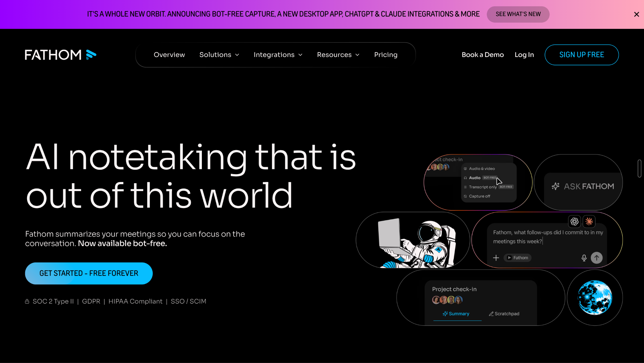
Task: Click the ChatGPT icon in the chat card
Action: [x=575, y=221]
